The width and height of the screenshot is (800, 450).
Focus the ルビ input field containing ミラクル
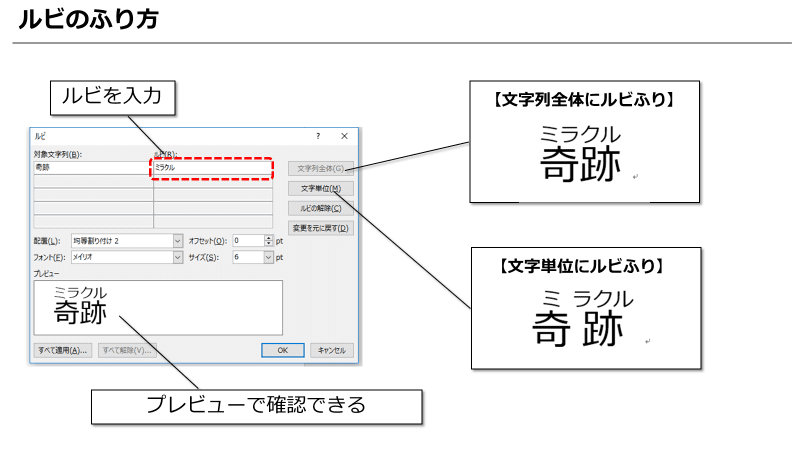213,167
